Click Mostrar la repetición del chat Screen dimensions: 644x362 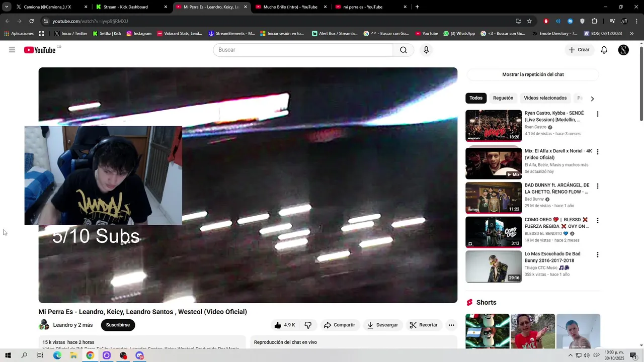(533, 74)
